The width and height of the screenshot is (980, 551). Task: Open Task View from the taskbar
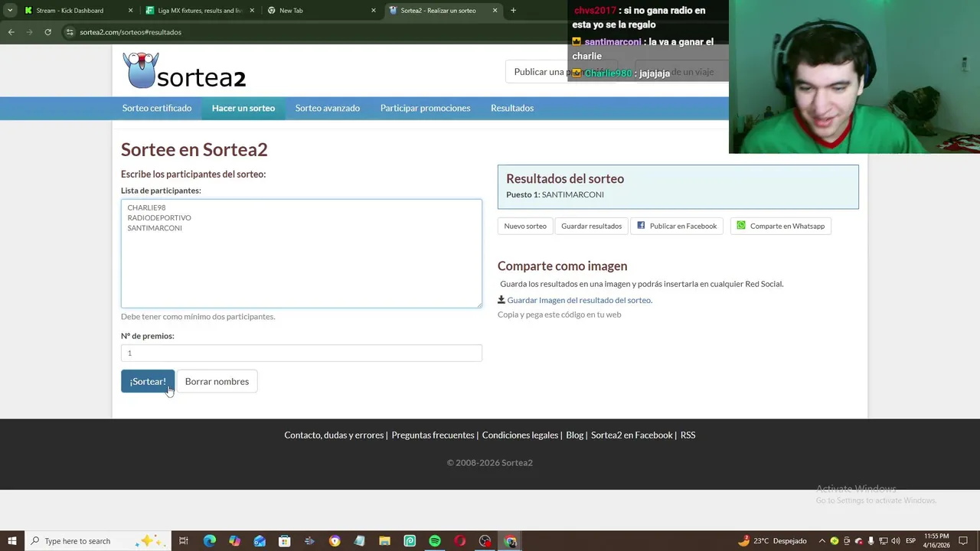184,541
